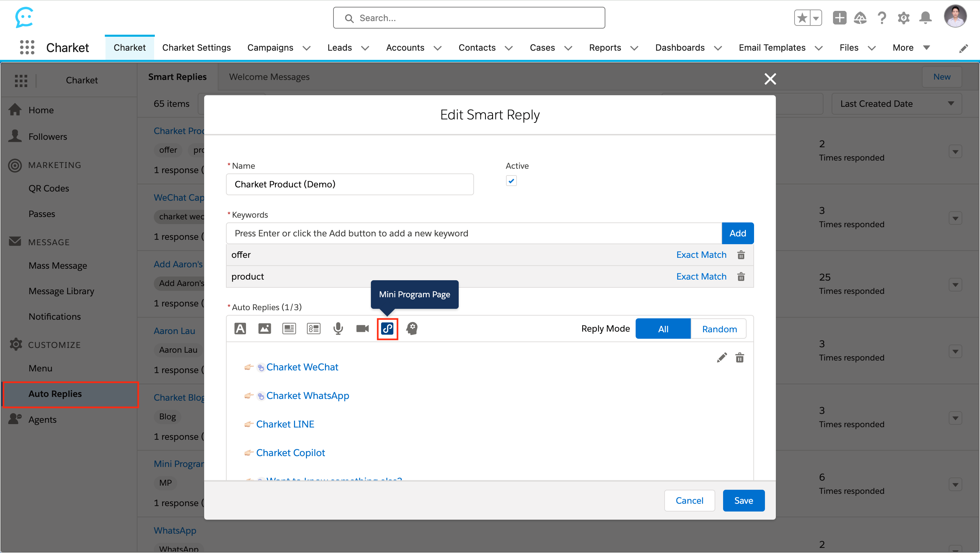Set Reply Mode to All
This screenshot has width=980, height=553.
pos(663,329)
